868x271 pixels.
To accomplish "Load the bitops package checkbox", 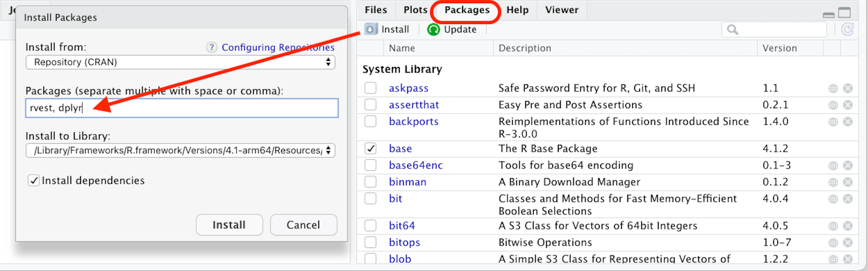I will (x=370, y=242).
